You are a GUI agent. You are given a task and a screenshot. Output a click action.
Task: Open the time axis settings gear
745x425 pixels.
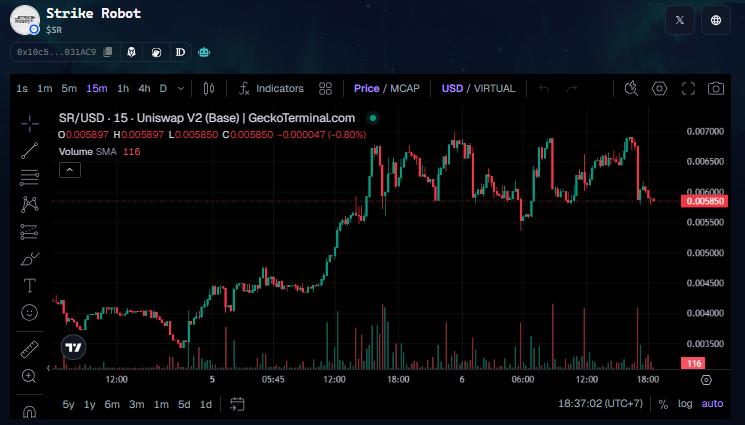706,380
